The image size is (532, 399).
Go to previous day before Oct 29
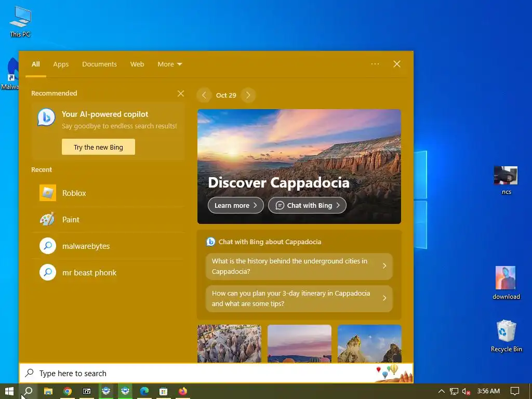click(x=204, y=95)
